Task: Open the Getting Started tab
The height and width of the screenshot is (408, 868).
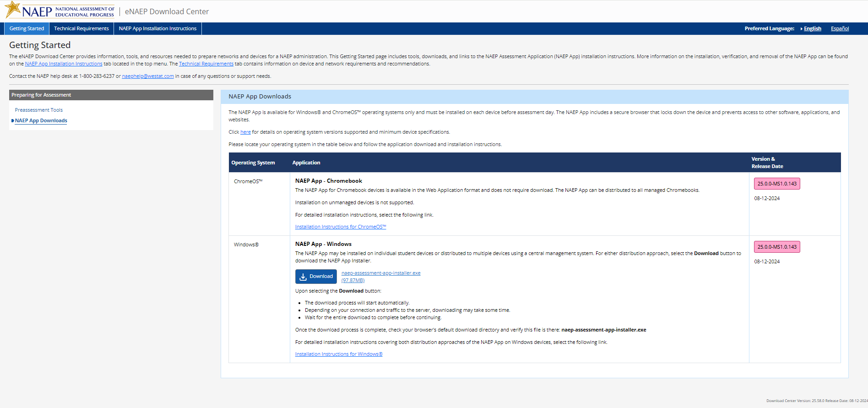Action: [x=27, y=28]
